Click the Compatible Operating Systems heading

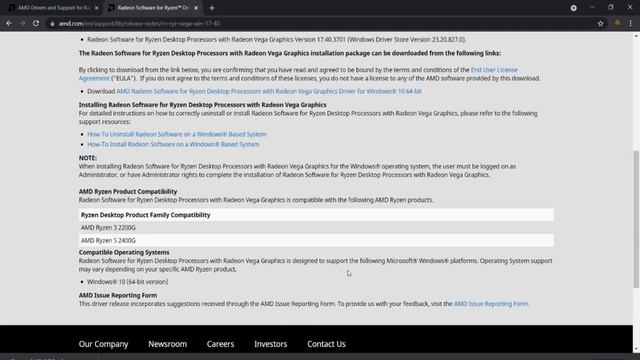(124, 252)
